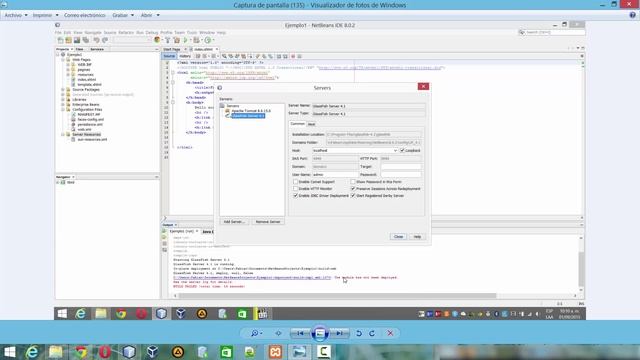This screenshot has height=360, width=640.
Task: Toggle Start Registered Derby Server checkbox
Action: click(x=353, y=196)
